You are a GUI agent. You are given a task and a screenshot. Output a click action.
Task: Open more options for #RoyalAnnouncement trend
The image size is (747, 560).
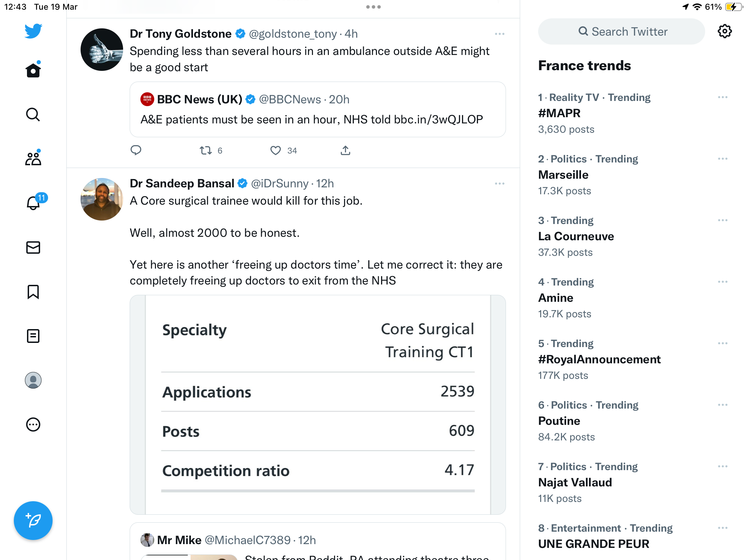723,344
